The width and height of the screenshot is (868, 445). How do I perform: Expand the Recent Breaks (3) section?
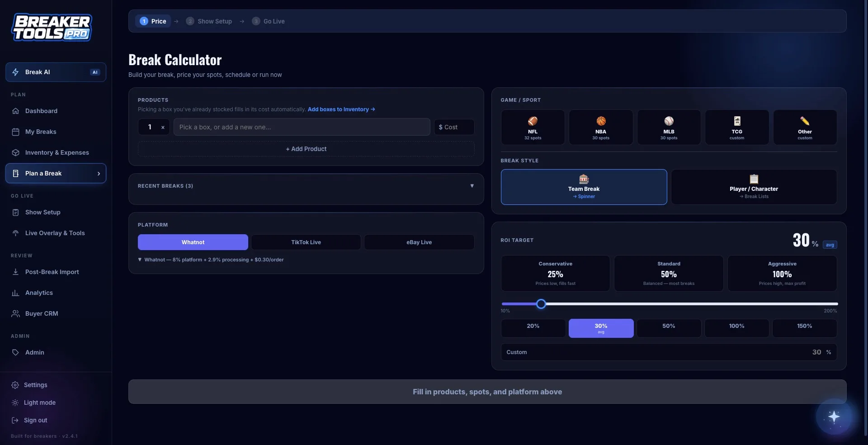(x=306, y=186)
